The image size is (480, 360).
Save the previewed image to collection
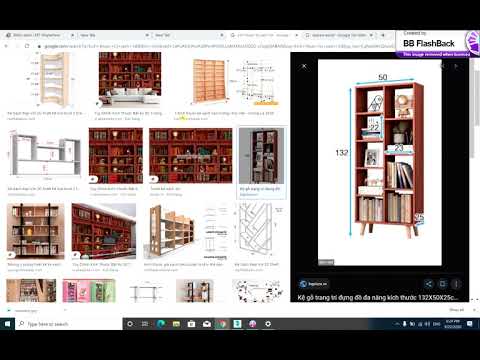(x=442, y=284)
